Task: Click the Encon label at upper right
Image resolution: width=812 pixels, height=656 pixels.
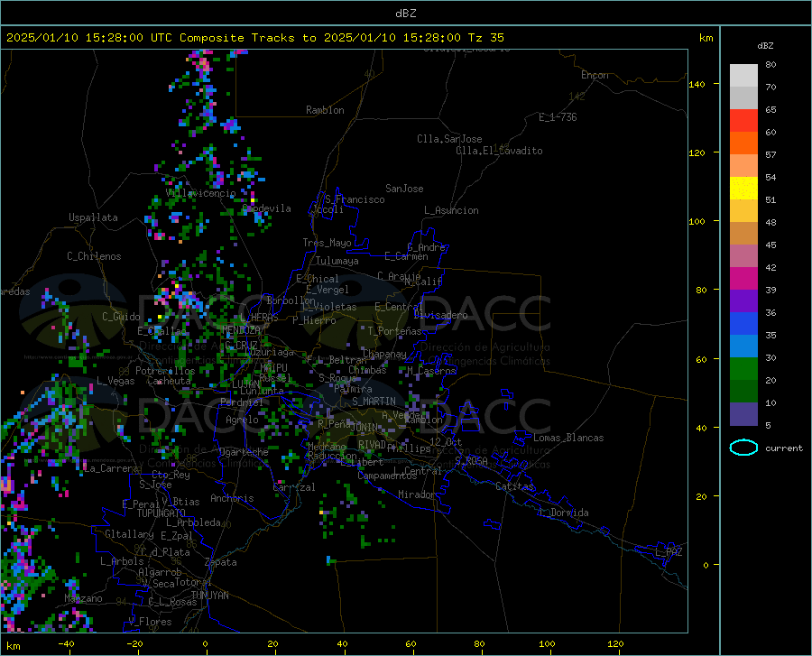Action: [x=595, y=75]
